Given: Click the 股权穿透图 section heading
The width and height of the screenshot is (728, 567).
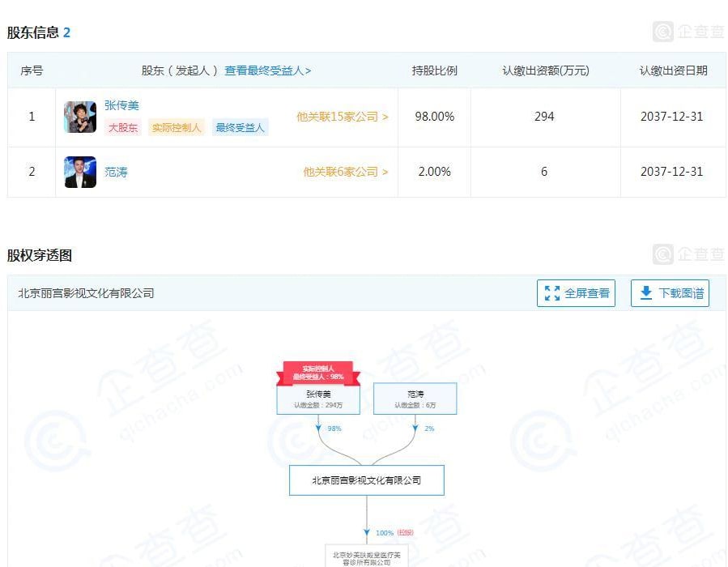Looking at the screenshot, I should coord(40,255).
